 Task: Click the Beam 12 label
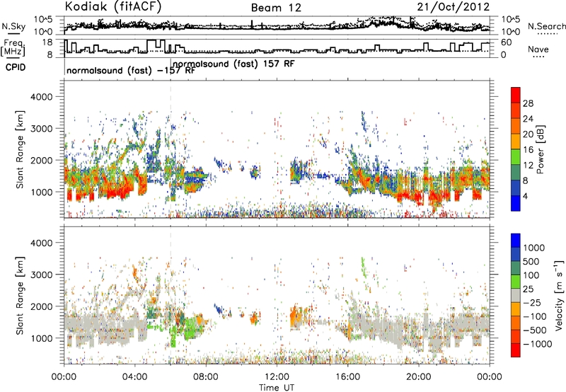(x=276, y=8)
